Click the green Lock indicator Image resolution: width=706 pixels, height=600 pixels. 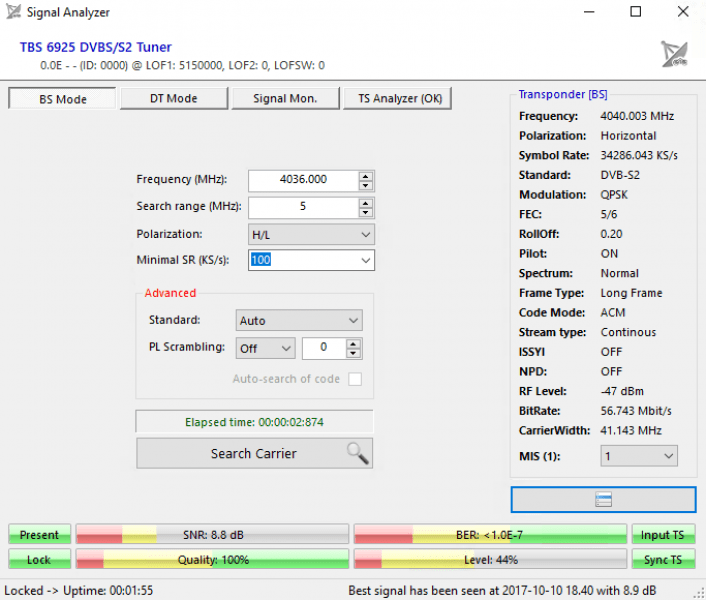coord(40,559)
